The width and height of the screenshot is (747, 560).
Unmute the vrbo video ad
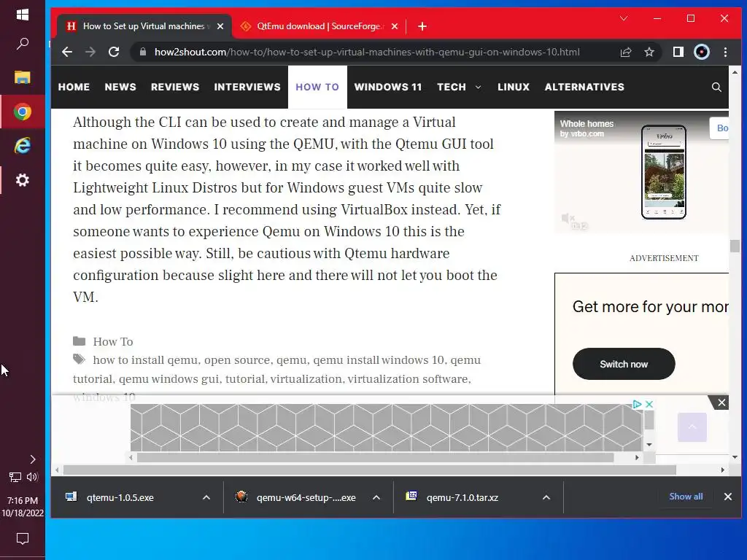[x=568, y=219]
